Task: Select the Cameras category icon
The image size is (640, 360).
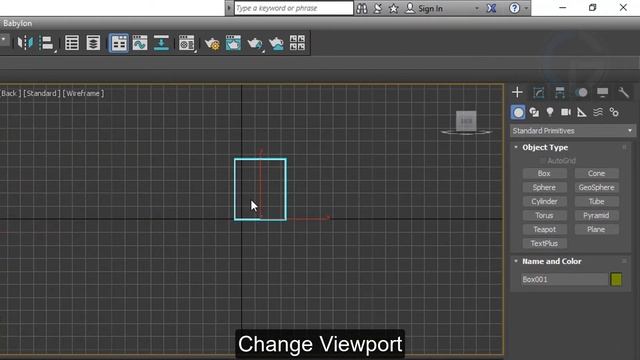Action: (x=566, y=112)
